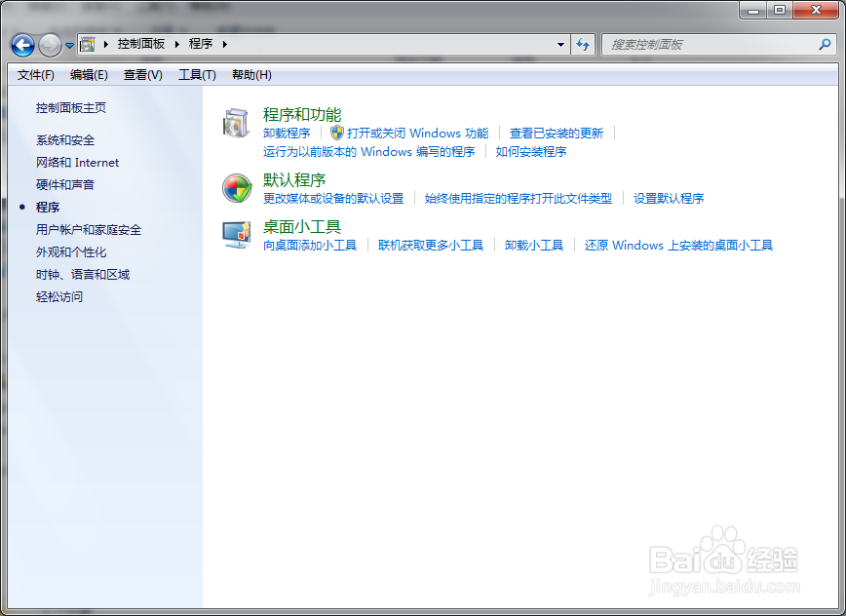Click 如何安装程序 link
The image size is (846, 616).
[531, 152]
